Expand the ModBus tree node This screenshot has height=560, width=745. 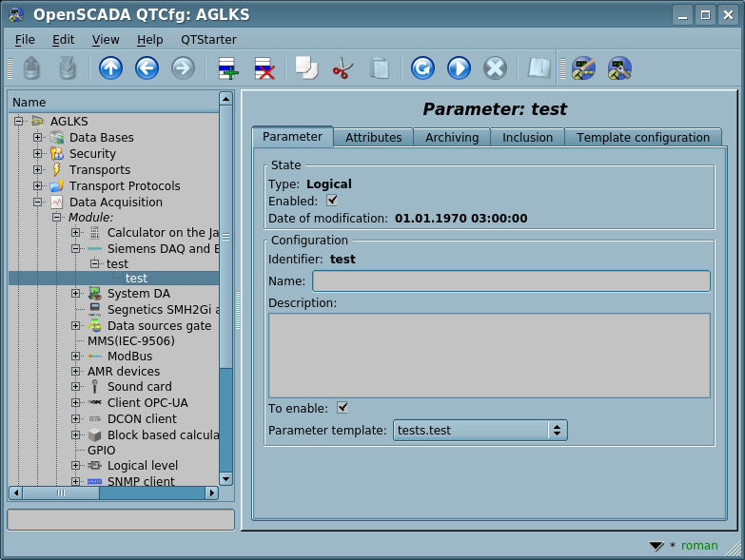75,357
